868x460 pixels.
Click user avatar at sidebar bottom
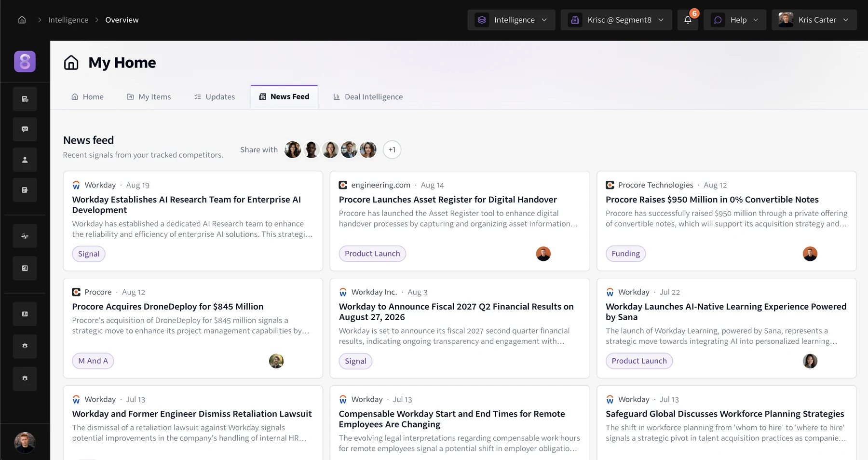[x=25, y=442]
